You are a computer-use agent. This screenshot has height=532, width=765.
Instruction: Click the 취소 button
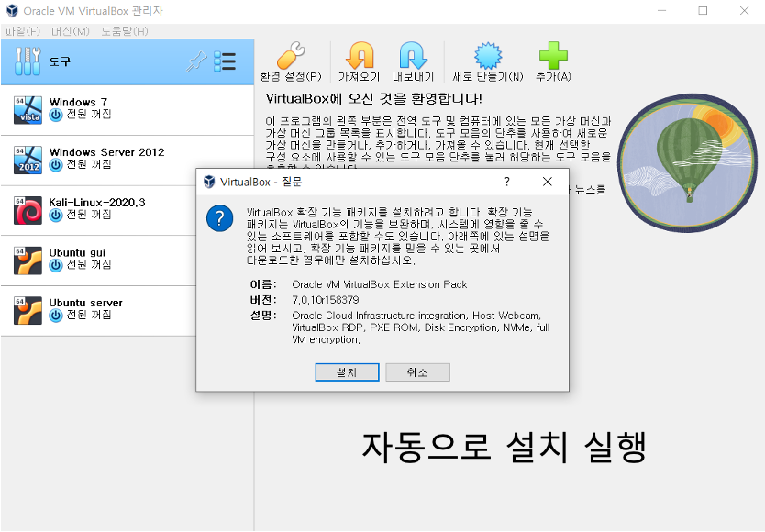[x=417, y=371]
